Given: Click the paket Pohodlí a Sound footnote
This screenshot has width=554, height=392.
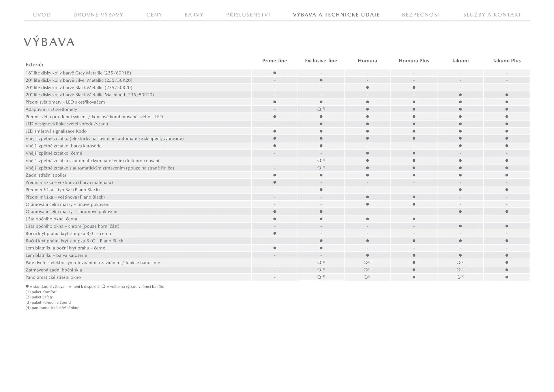Looking at the screenshot, I should [48, 303].
